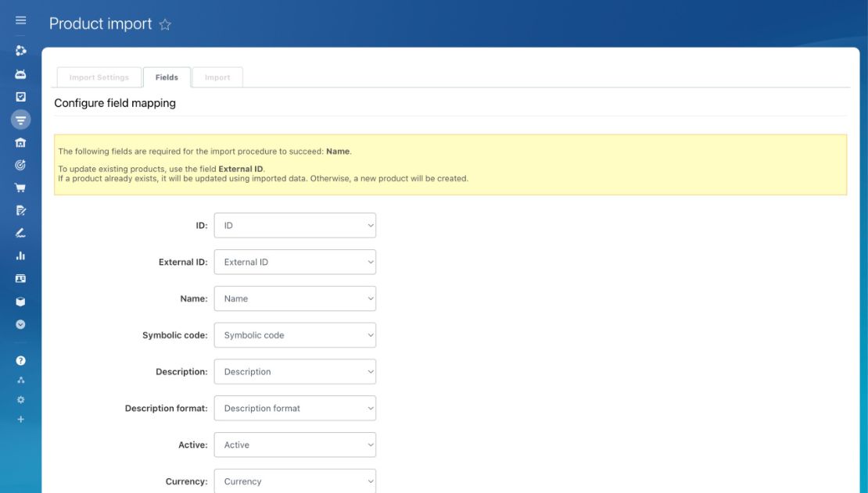Click the 'Product import' page title
The image size is (868, 493).
100,23
